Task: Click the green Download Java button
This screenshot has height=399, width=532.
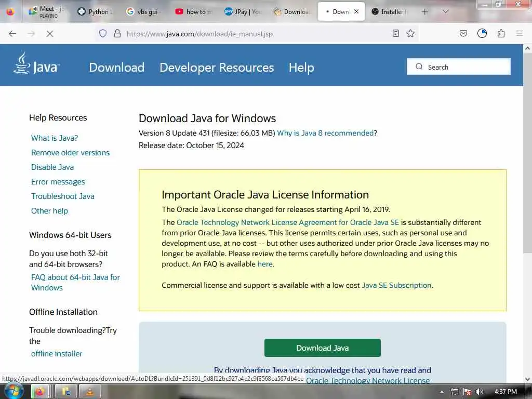Action: (322, 348)
